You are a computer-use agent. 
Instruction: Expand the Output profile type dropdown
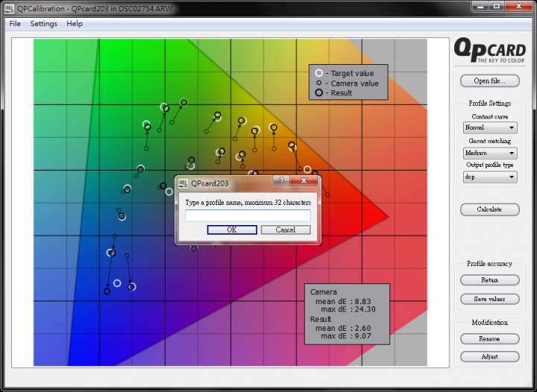490,177
